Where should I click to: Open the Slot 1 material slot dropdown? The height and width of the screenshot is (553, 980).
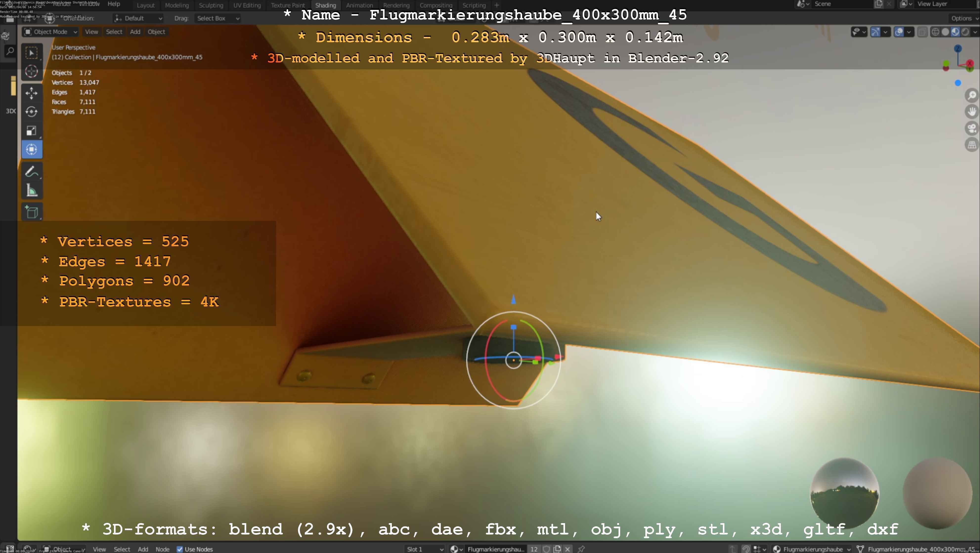(425, 549)
